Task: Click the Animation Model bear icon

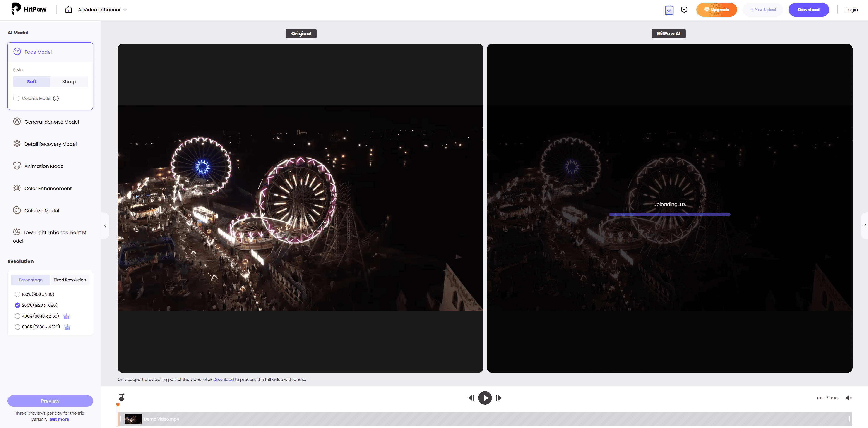Action: pos(17,166)
